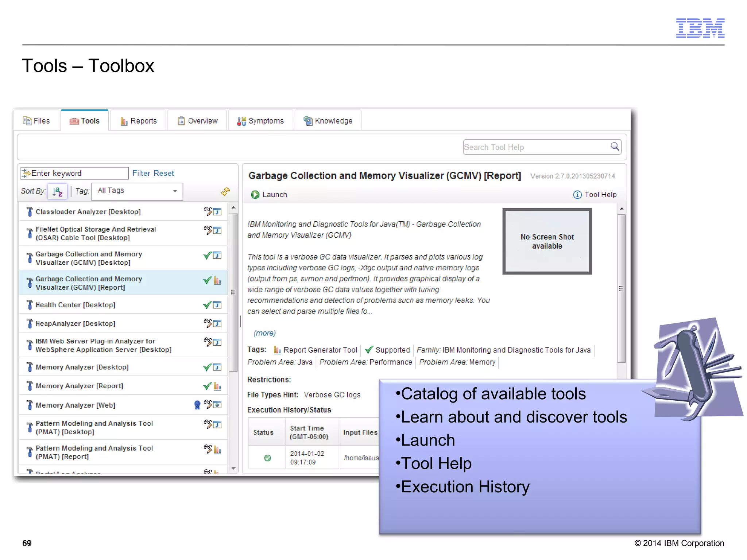
Task: Click wrench icon beside Classloader Analyzer
Action: pos(30,211)
